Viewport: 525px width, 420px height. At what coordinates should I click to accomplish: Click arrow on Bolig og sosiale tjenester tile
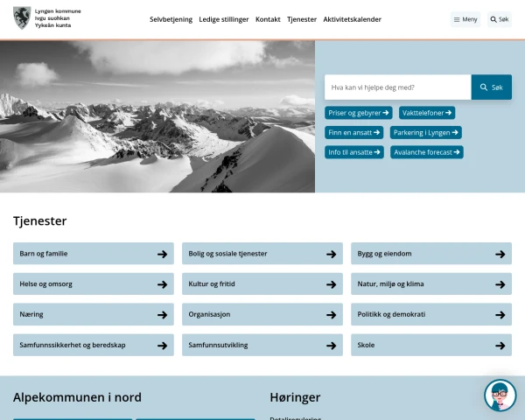tap(331, 255)
